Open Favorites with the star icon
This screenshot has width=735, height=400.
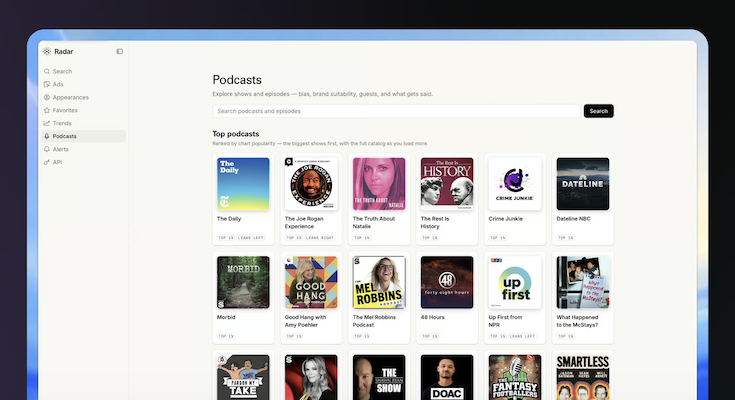(x=47, y=110)
